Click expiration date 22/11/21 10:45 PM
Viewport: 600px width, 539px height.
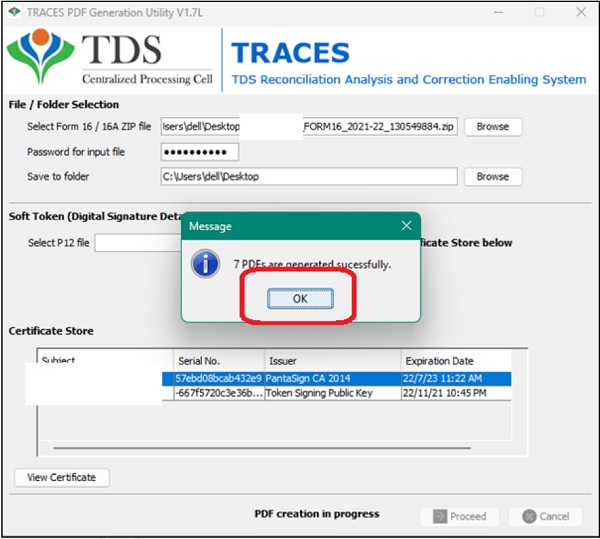(444, 393)
